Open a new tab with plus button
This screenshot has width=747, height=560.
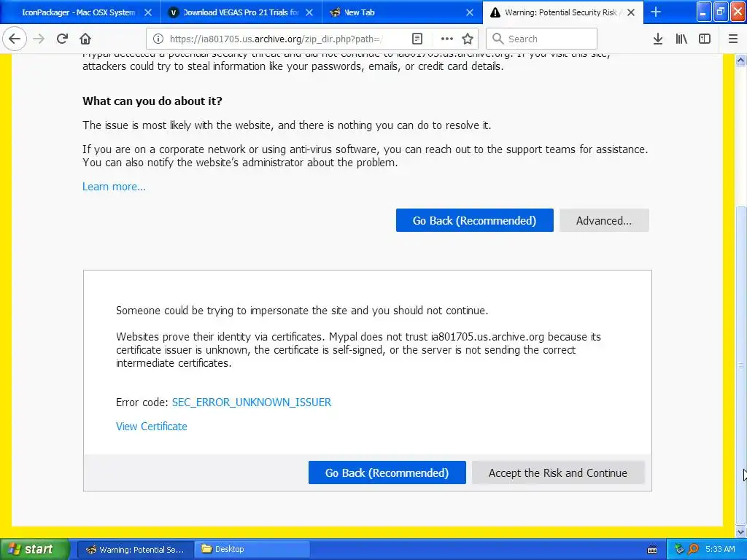pyautogui.click(x=656, y=12)
